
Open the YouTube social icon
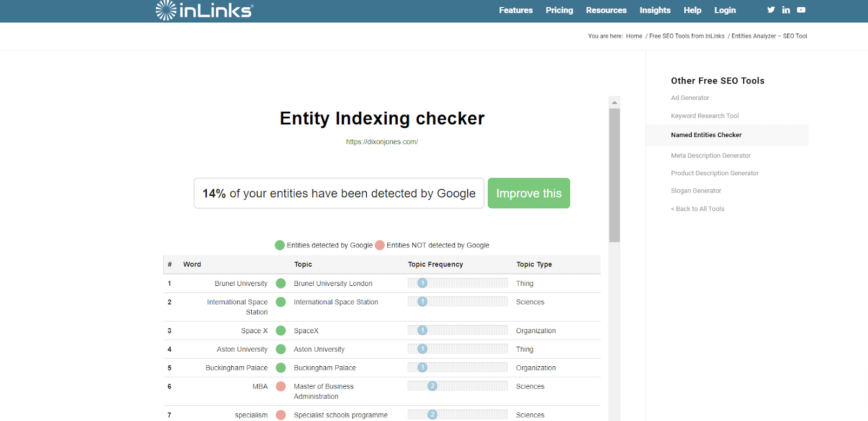coord(801,10)
